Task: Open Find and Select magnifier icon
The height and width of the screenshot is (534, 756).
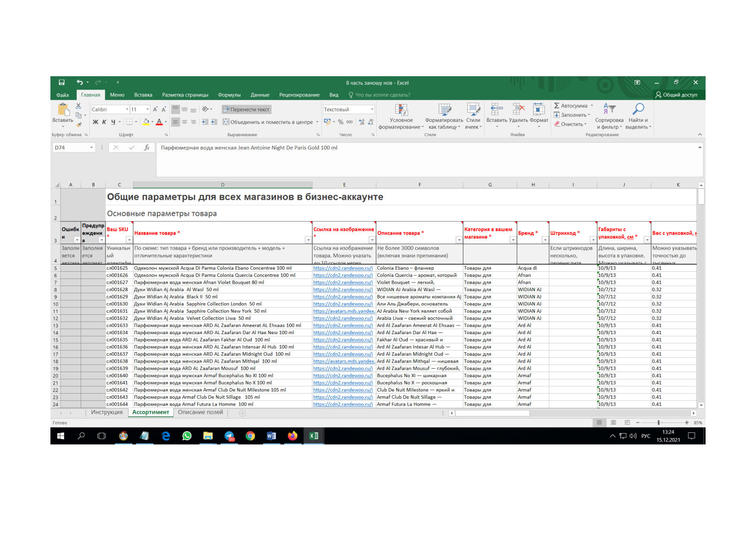Action: click(638, 109)
